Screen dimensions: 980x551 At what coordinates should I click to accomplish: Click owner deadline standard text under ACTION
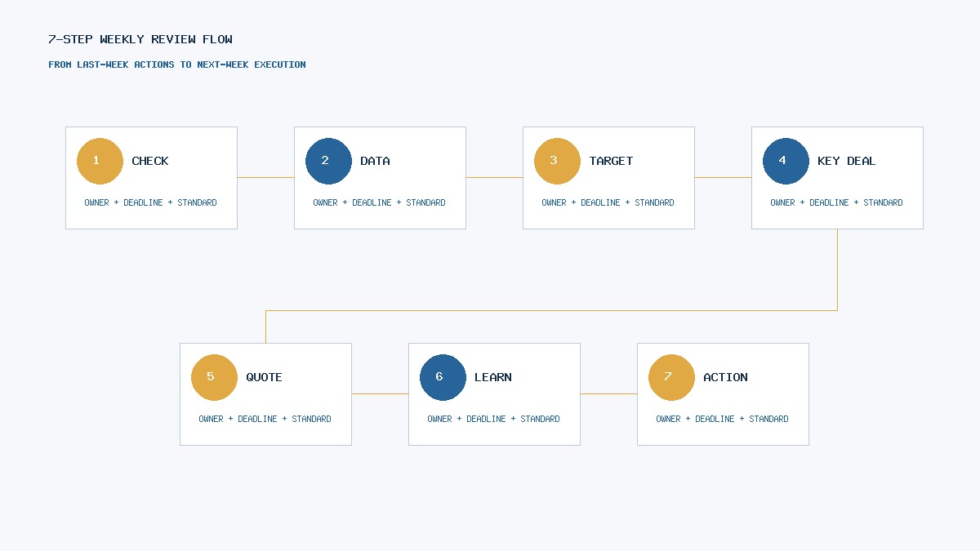click(x=723, y=419)
